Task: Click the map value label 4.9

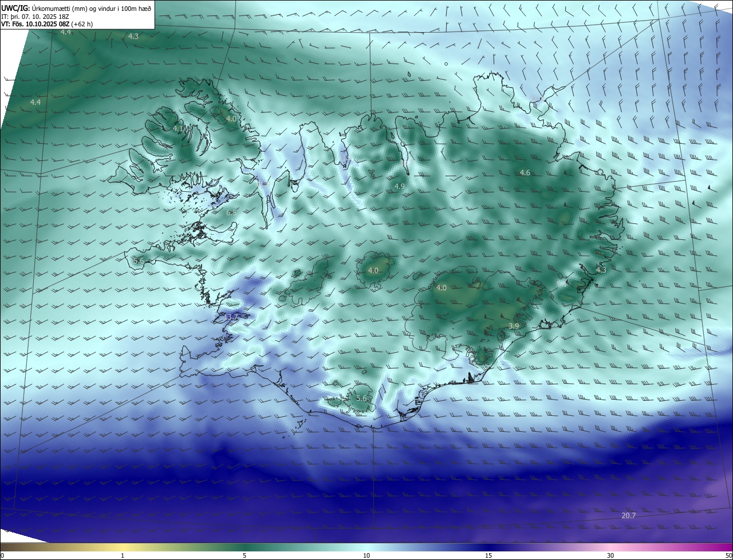Action: coord(400,186)
